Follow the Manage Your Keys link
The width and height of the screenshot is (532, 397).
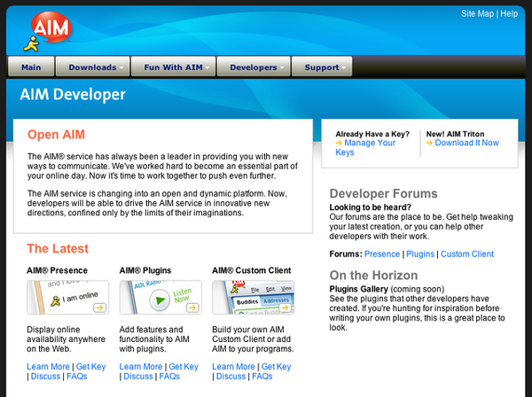pyautogui.click(x=365, y=147)
